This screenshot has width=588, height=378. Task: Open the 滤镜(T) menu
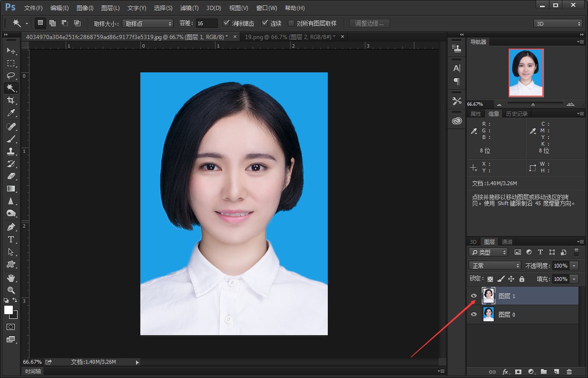[189, 8]
